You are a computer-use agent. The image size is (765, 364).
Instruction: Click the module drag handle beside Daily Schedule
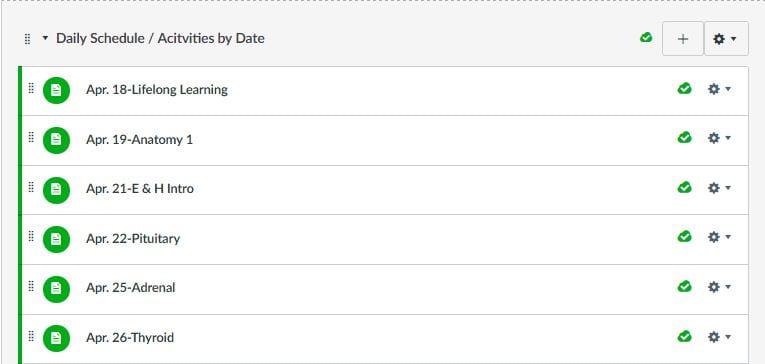[x=27, y=39]
